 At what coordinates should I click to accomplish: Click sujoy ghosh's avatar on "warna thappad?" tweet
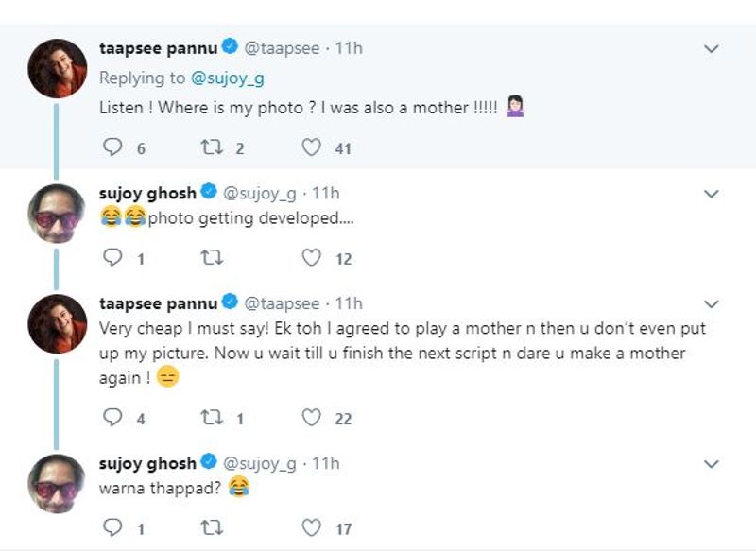tap(58, 485)
